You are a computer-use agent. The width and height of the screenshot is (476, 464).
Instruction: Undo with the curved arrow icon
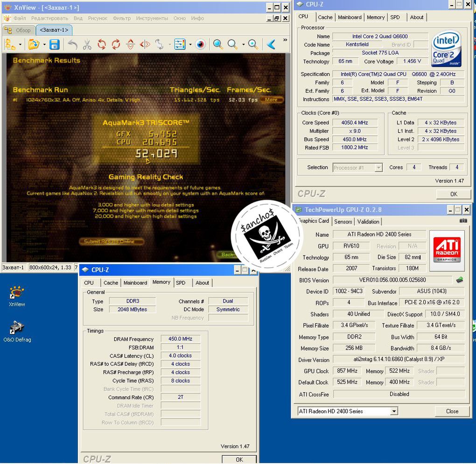(x=72, y=45)
